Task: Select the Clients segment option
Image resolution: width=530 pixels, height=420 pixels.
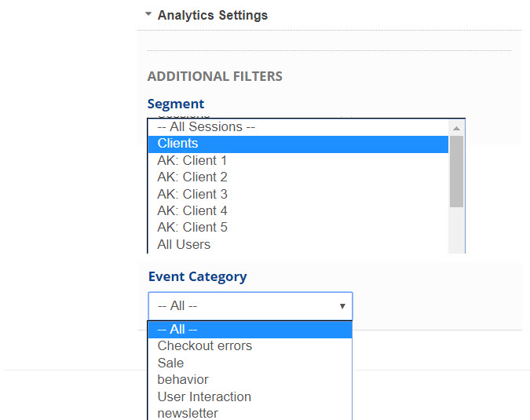Action: click(177, 144)
